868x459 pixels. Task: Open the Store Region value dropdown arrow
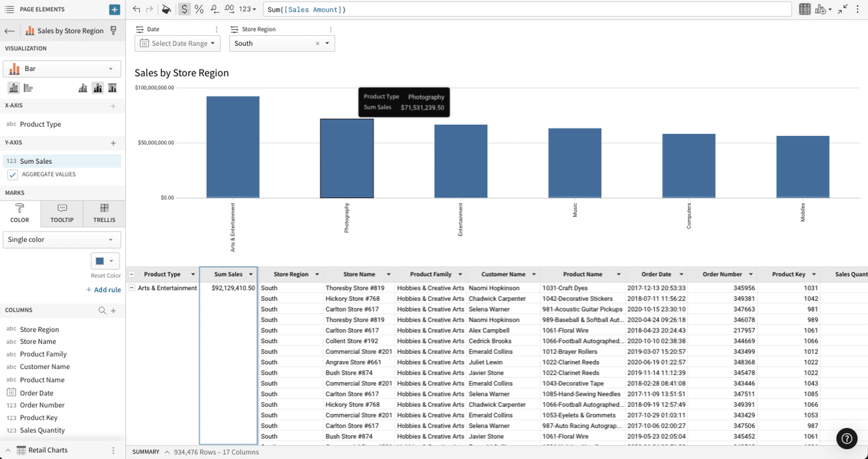[x=327, y=43]
